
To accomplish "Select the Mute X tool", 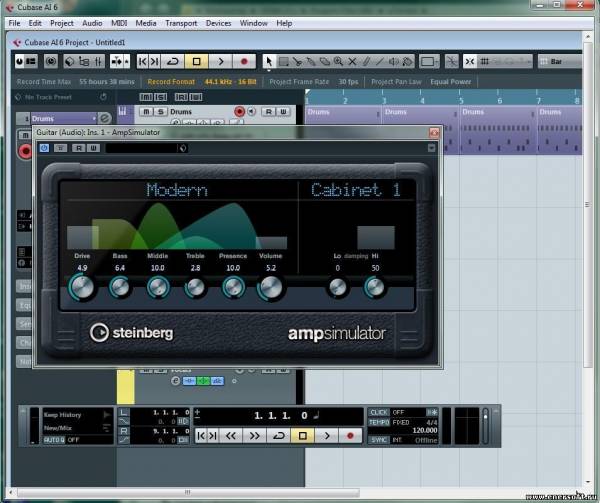I will 352,61.
